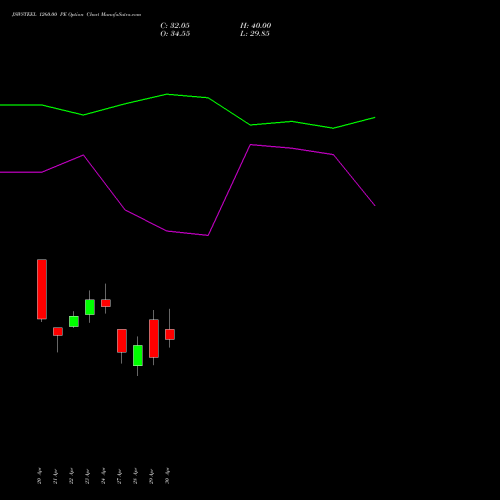Screen dimensions: 500x500
Task: Click the green indicator line
Action: [167, 94]
